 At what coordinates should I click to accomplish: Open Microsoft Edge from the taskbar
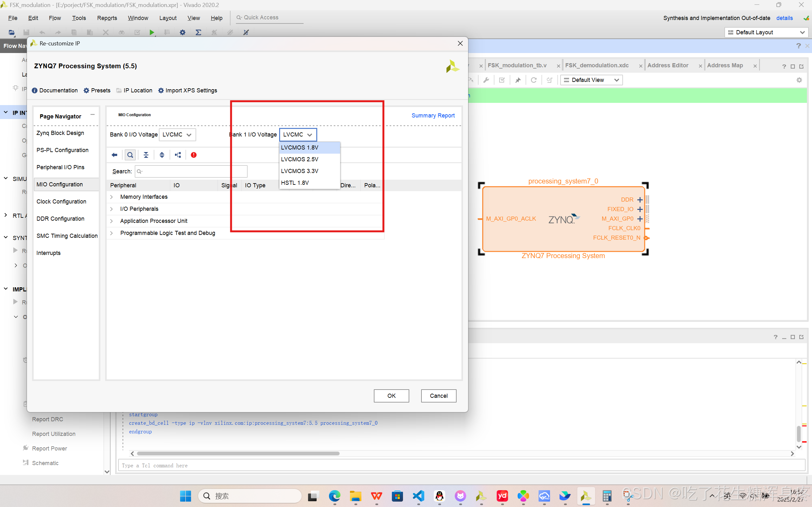(334, 496)
